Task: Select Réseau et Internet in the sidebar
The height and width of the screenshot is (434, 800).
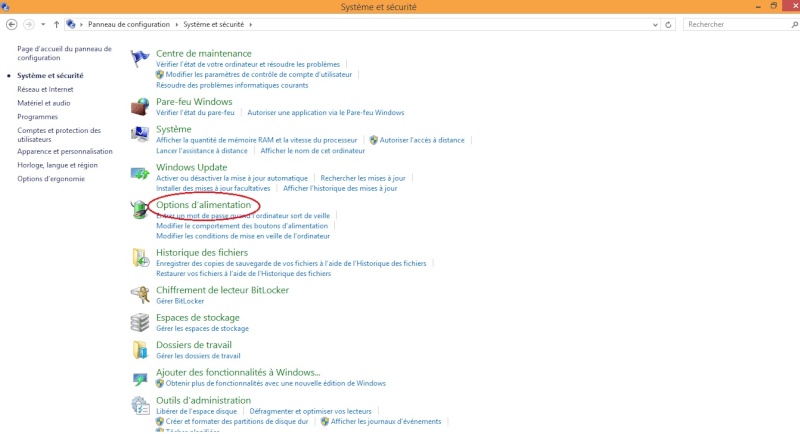Action: point(45,89)
